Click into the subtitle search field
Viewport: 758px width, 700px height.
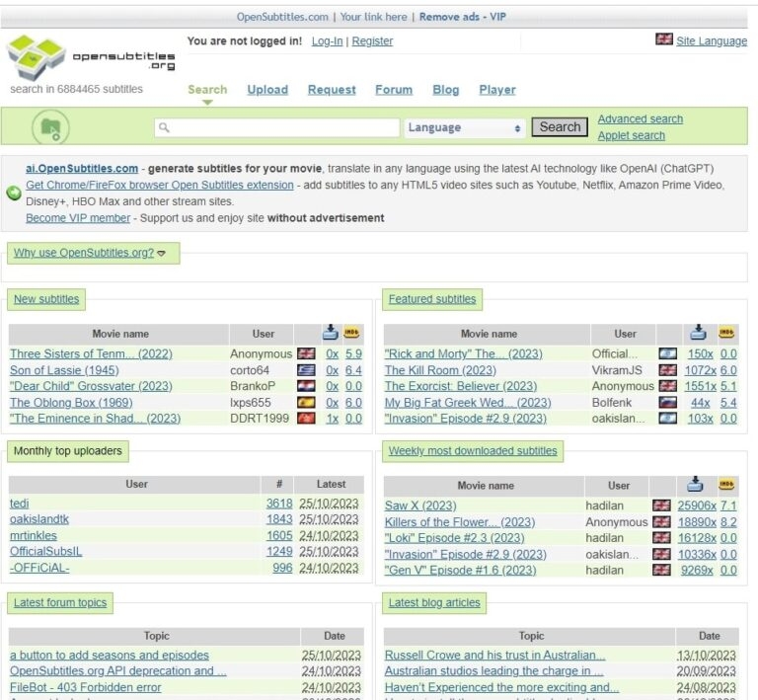[276, 127]
